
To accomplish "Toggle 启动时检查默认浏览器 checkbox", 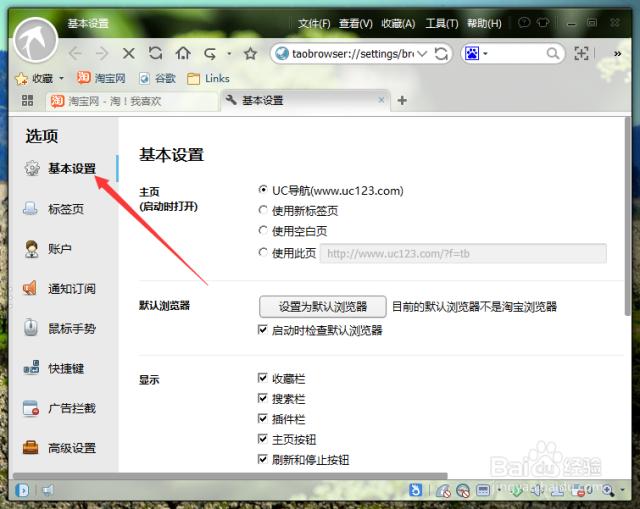I will [x=263, y=330].
